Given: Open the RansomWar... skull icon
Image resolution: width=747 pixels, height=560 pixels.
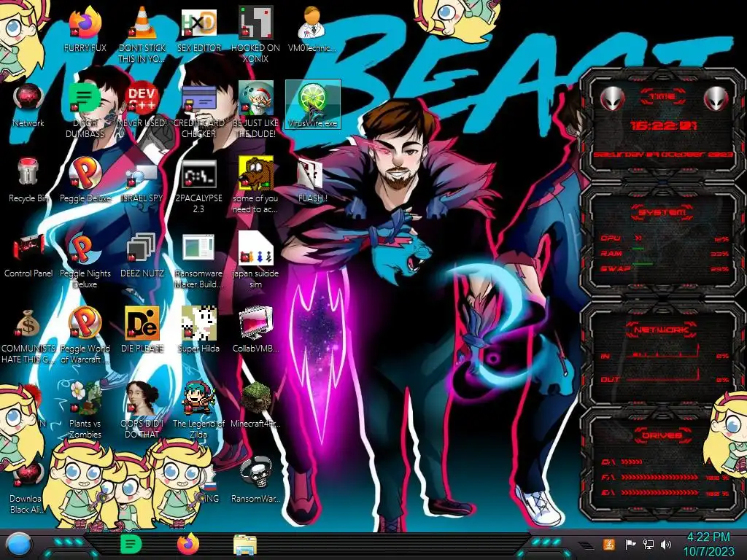Looking at the screenshot, I should pyautogui.click(x=255, y=473).
